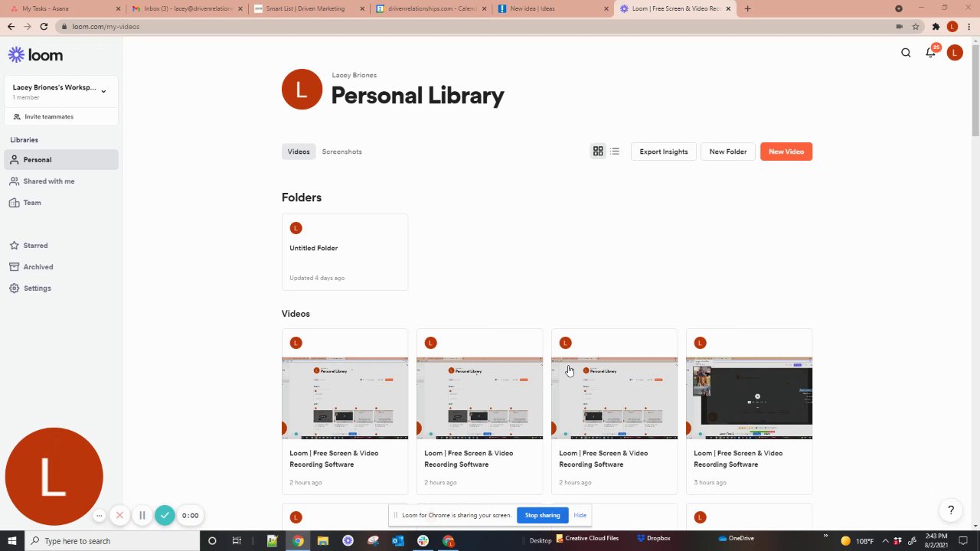This screenshot has width=980, height=551.
Task: Cancel the recording with the X button
Action: 119,516
